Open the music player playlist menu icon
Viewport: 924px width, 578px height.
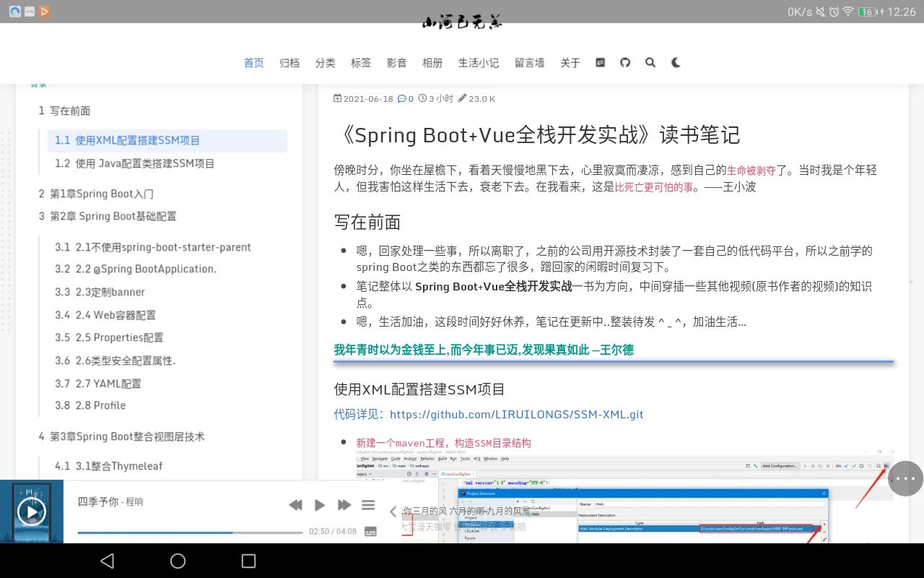point(368,505)
